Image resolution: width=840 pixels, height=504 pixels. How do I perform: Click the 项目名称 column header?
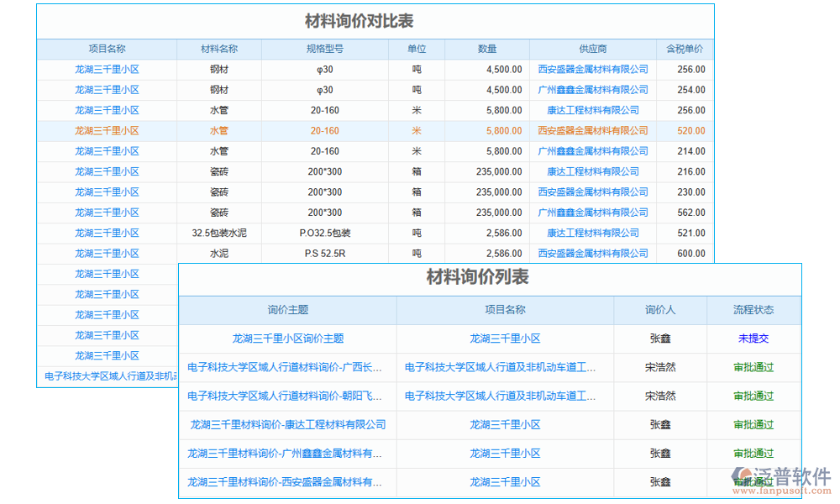pyautogui.click(x=106, y=49)
